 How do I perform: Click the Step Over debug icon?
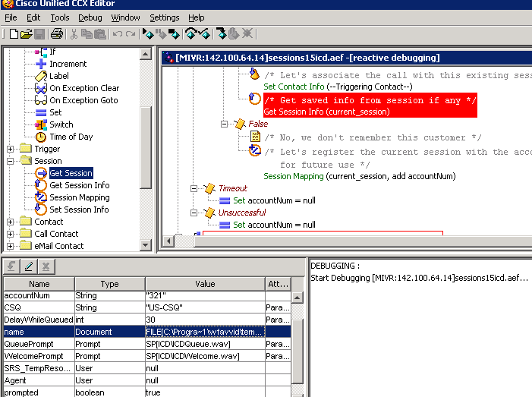(191, 33)
